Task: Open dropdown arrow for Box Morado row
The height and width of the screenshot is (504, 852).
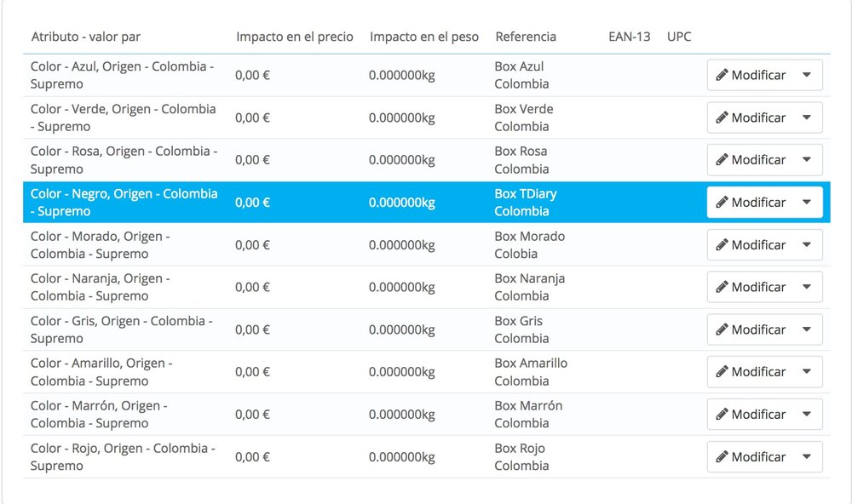Action: pyautogui.click(x=807, y=245)
